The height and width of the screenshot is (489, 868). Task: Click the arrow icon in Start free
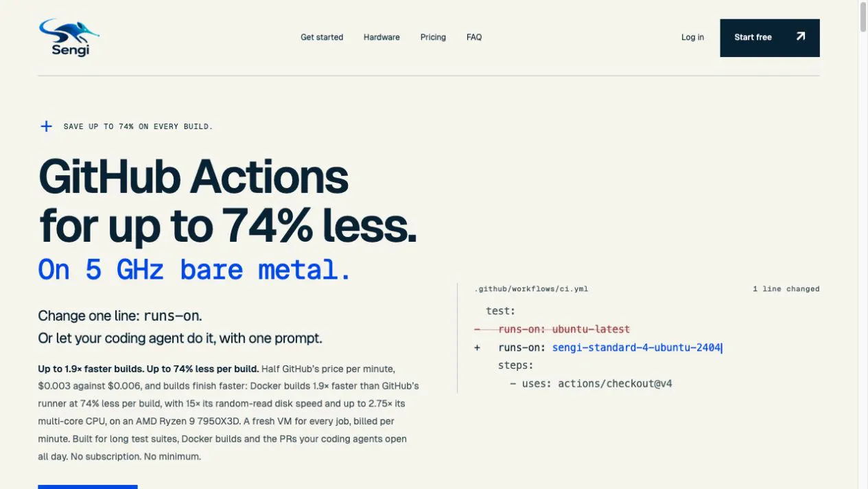[800, 36]
